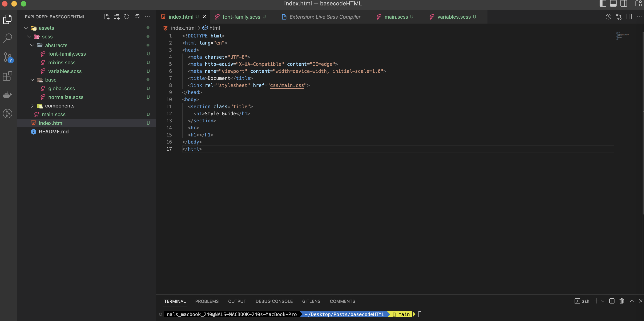
Task: Open the new terminal launch profile dropdown
Action: (x=603, y=301)
